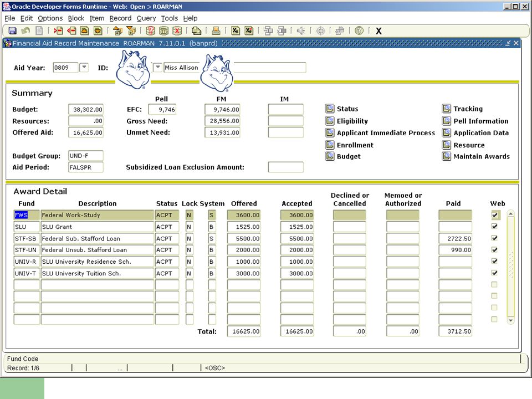This screenshot has width=532, height=399.
Task: Go to Next Record icon
Action: coord(98,31)
